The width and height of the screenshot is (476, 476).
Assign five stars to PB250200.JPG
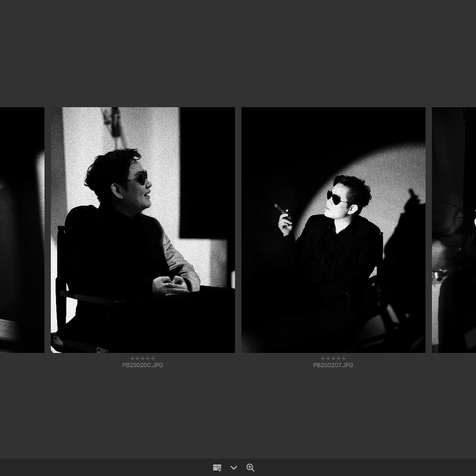pyautogui.click(x=153, y=358)
